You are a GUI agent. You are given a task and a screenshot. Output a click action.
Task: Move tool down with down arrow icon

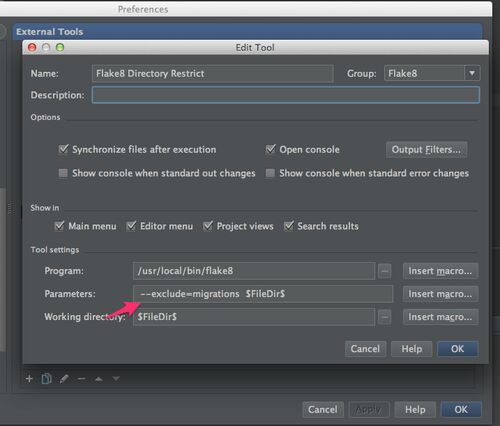point(116,378)
